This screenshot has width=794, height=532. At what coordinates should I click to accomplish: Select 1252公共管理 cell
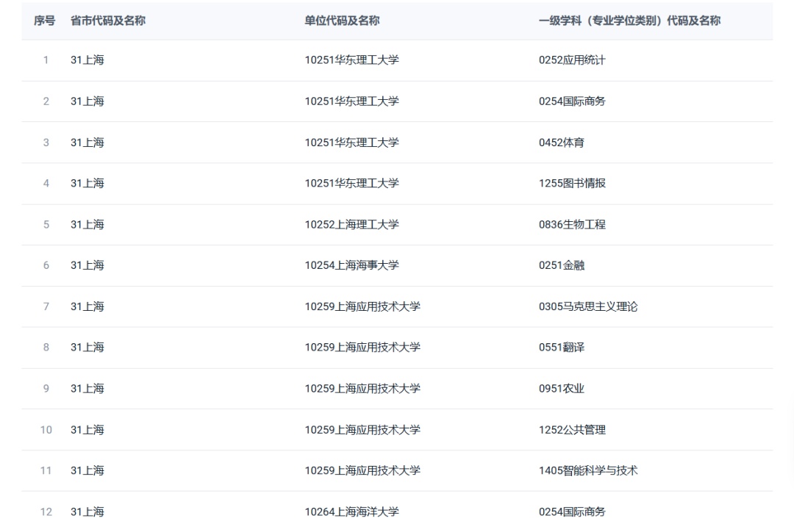tap(572, 430)
